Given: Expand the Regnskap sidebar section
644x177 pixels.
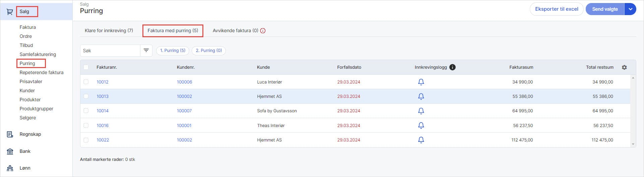Looking at the screenshot, I should coord(30,134).
